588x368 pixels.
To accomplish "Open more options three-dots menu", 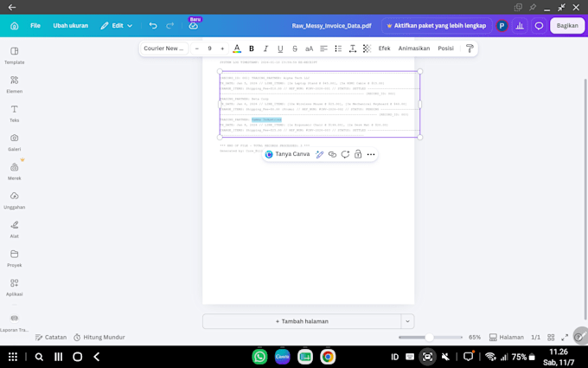I will [x=371, y=154].
